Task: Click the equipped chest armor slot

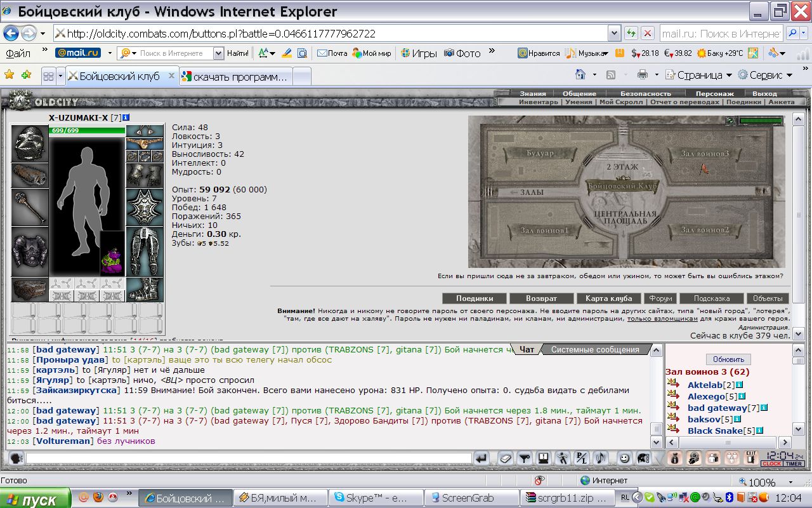Action: click(30, 251)
